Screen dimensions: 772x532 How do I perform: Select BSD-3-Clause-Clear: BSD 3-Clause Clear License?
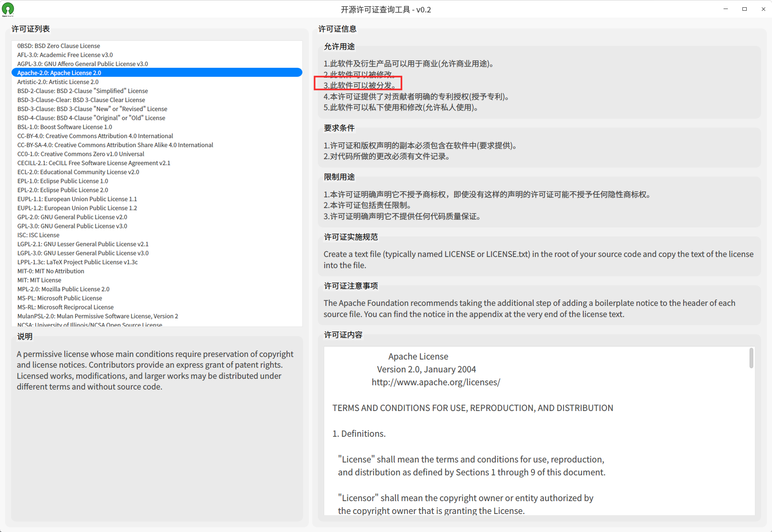[157, 100]
